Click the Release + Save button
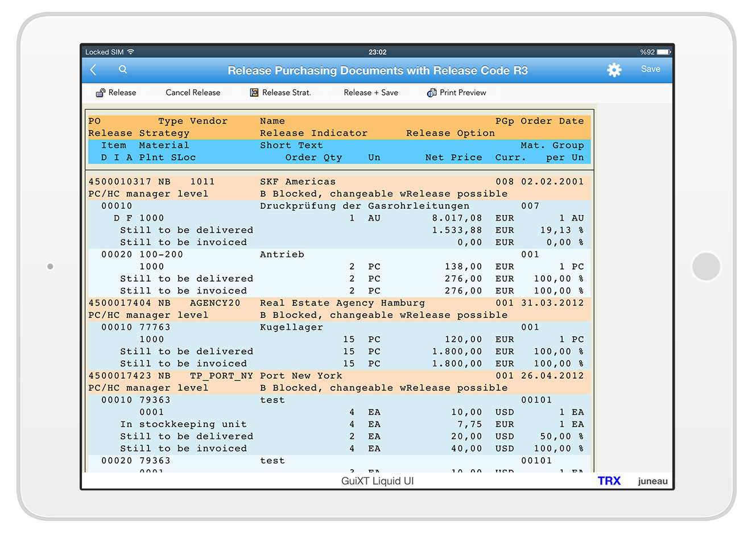 click(x=370, y=93)
